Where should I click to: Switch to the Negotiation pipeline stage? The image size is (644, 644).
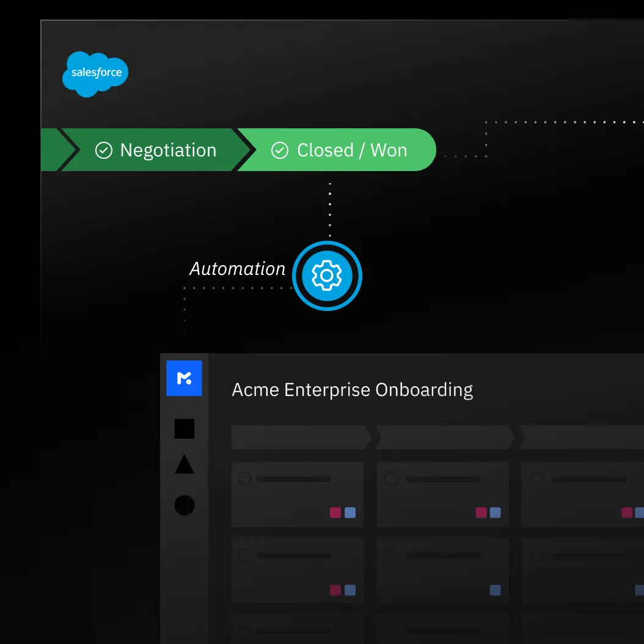[168, 150]
